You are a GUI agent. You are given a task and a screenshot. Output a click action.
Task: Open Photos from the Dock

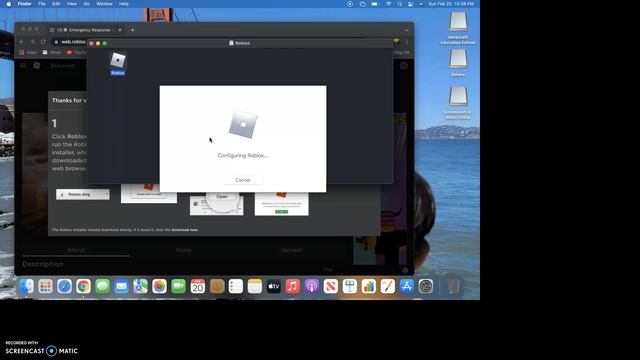159,287
